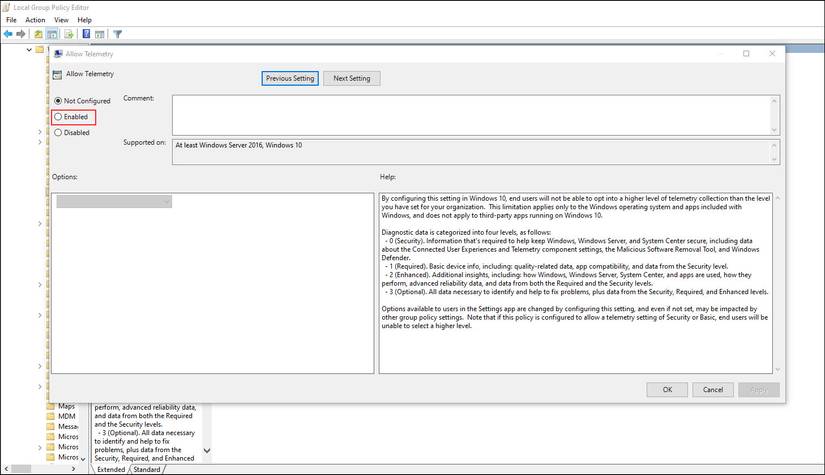Click the 'Supported on:' label

145,143
